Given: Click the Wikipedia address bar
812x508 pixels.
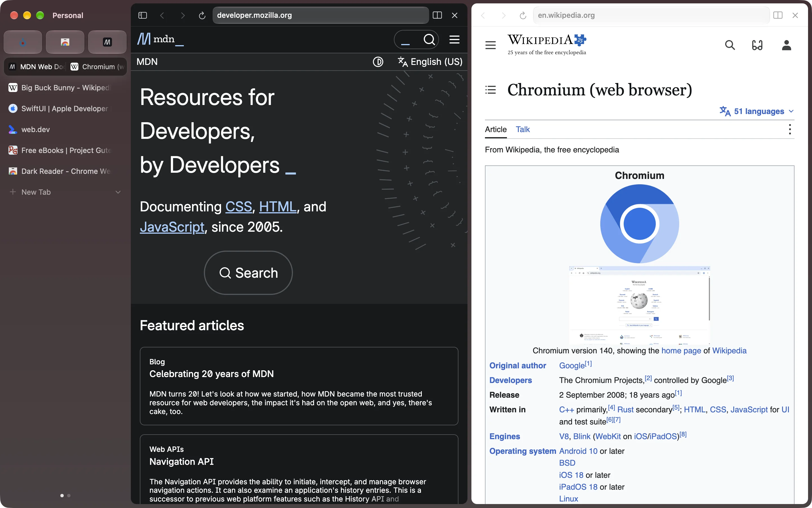Looking at the screenshot, I should [x=651, y=16].
